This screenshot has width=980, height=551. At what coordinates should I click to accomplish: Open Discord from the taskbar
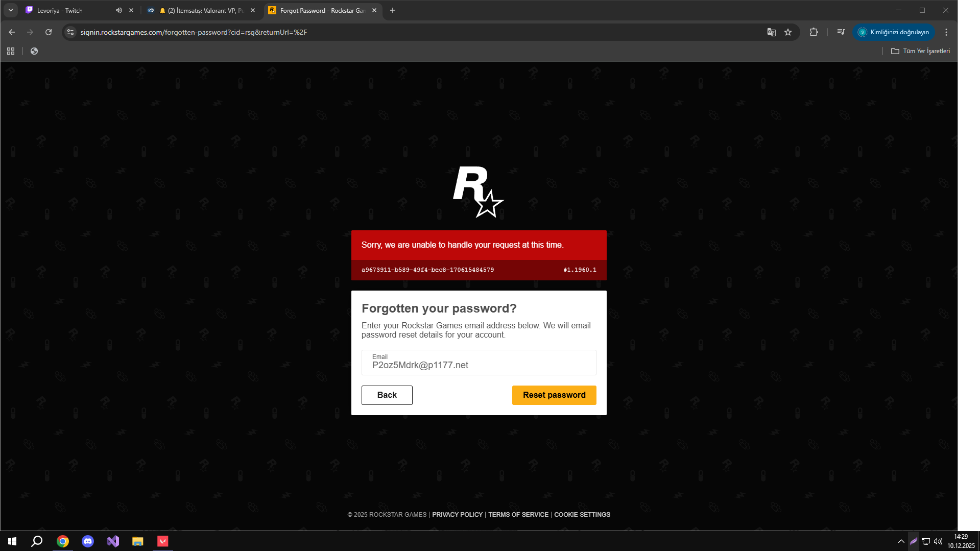pyautogui.click(x=88, y=541)
